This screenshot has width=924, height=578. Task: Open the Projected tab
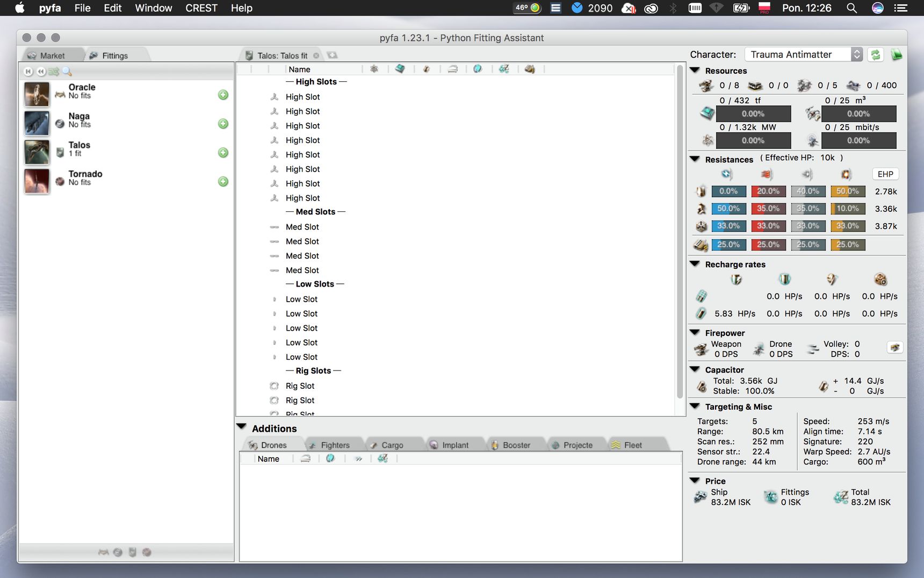[x=577, y=445]
